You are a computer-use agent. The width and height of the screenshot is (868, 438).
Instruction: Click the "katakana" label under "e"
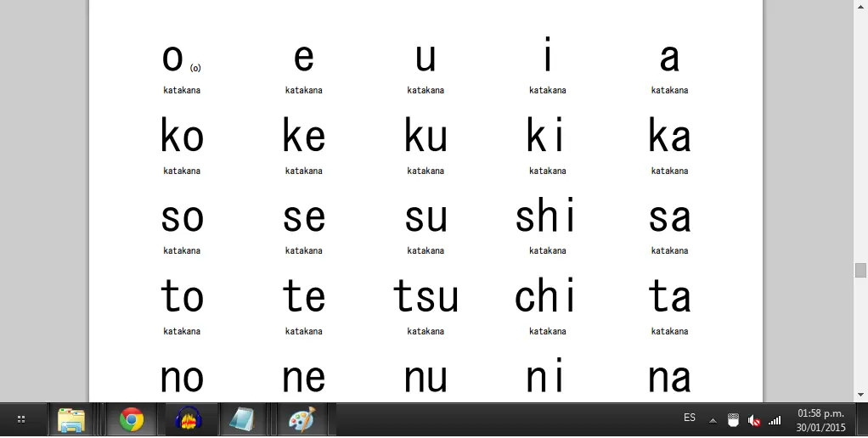click(303, 90)
